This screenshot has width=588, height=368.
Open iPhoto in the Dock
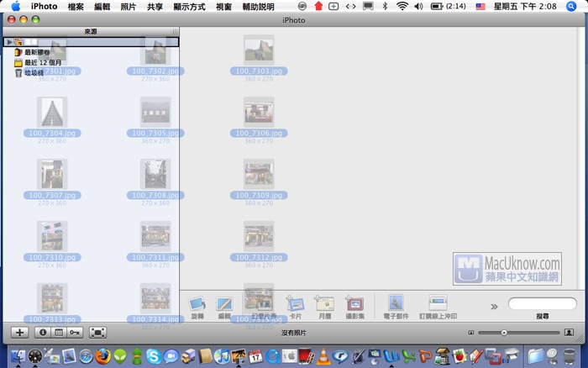[x=239, y=356]
